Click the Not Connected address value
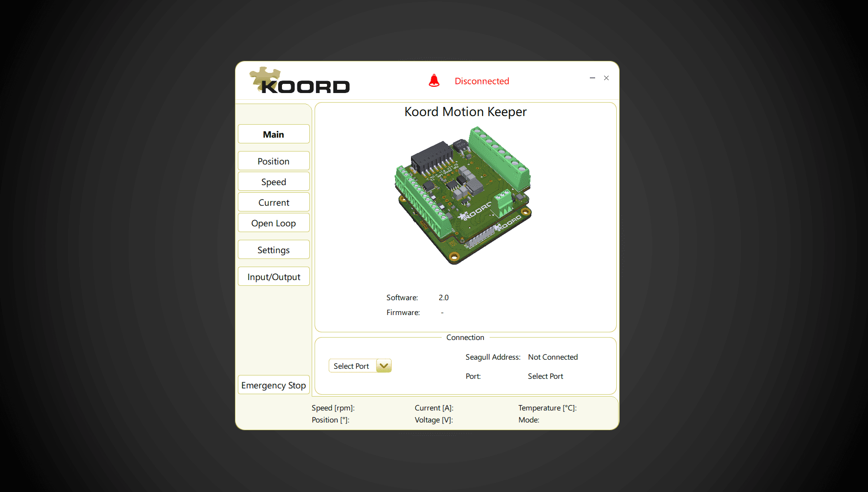The width and height of the screenshot is (868, 492). click(553, 357)
